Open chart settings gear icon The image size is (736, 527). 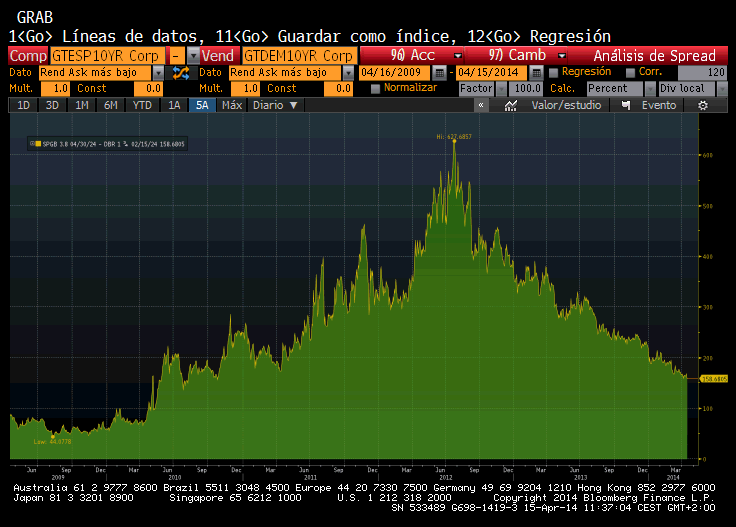703,106
